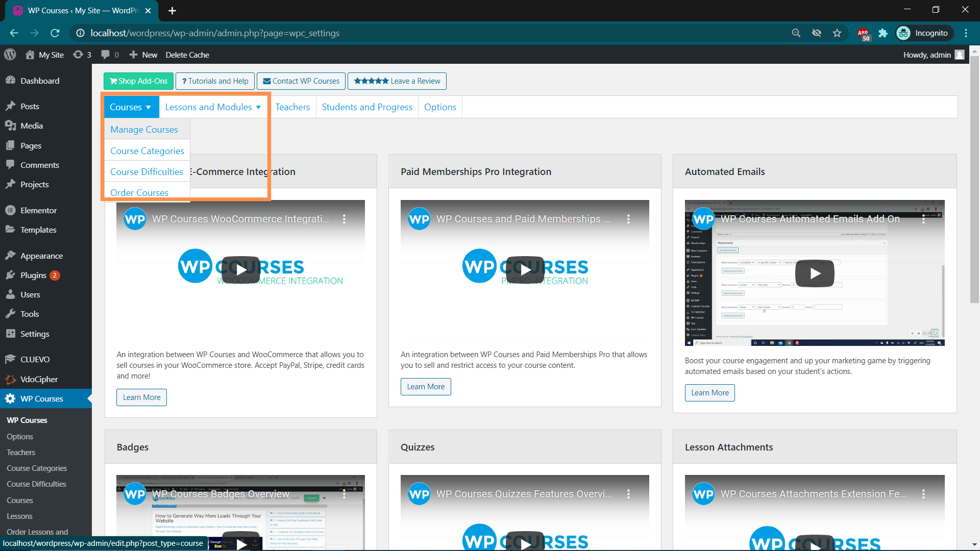Click Learn More under WooCommerce integration
This screenshot has height=551, width=980.
pyautogui.click(x=141, y=397)
